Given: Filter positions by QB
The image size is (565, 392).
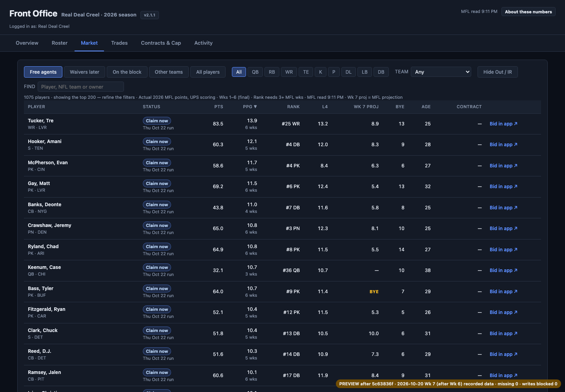Looking at the screenshot, I should pos(255,72).
